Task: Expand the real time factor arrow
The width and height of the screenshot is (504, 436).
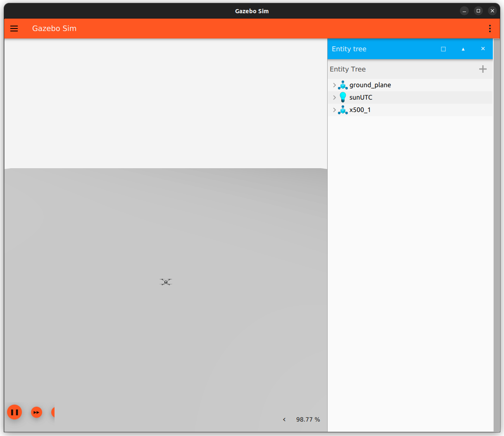Action: click(284, 419)
